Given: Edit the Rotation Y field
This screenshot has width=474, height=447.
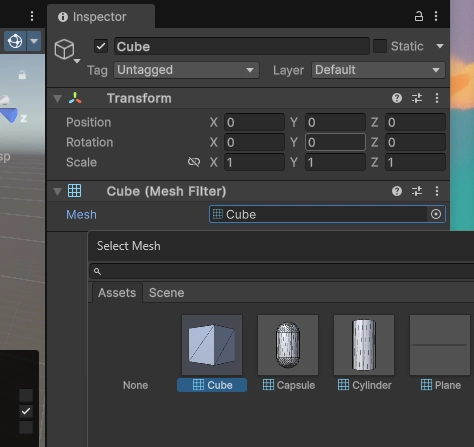Looking at the screenshot, I should (335, 142).
